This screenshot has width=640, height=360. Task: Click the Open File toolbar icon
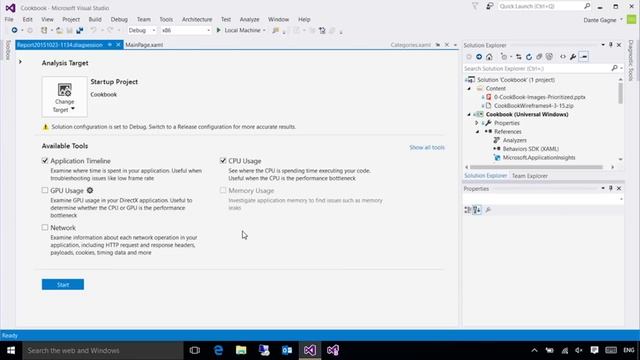[x=59, y=30]
